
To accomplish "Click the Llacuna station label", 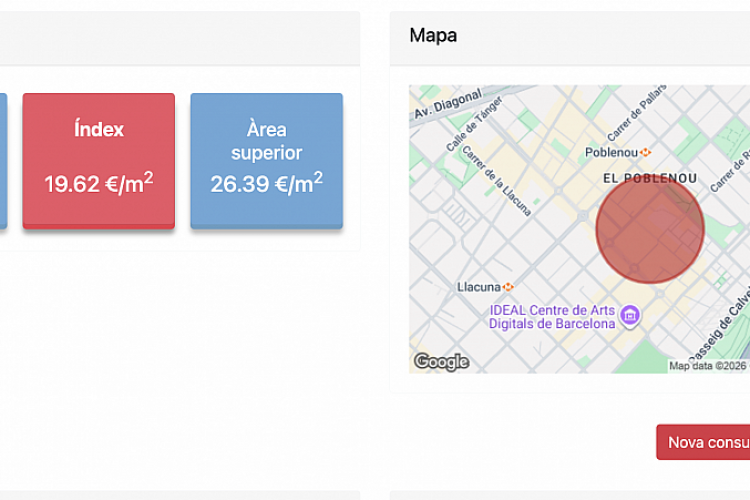I will pos(478,287).
